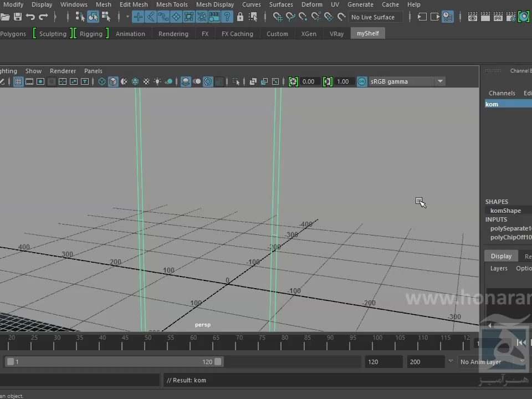The image size is (532, 399).
Task: Click the Undo arrow icon
Action: 30,17
